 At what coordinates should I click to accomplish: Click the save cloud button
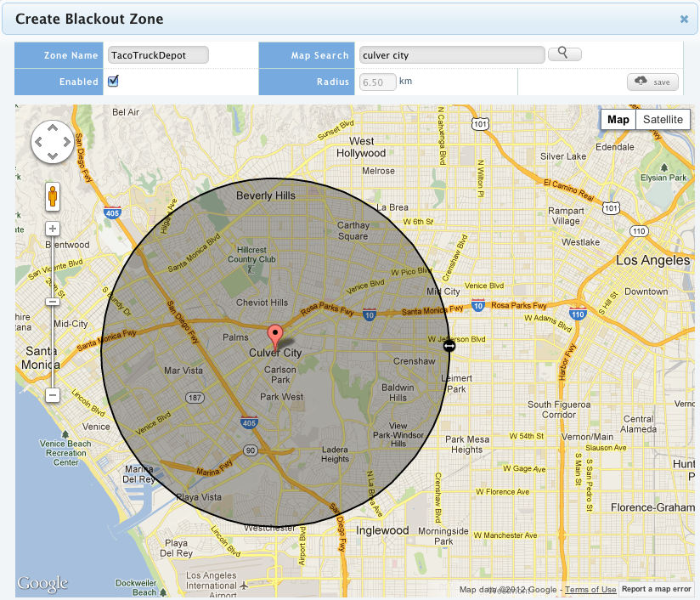652,82
